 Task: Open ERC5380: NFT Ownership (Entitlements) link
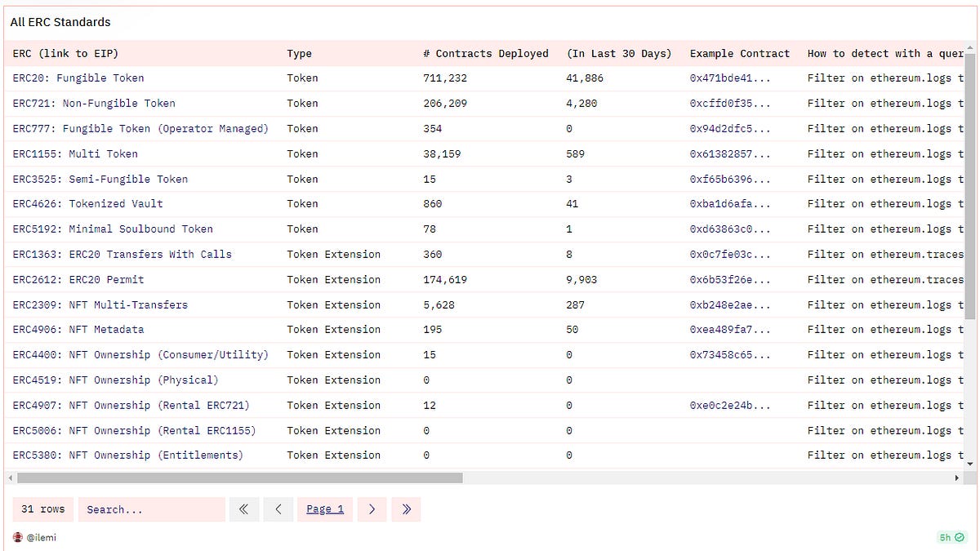click(x=128, y=455)
